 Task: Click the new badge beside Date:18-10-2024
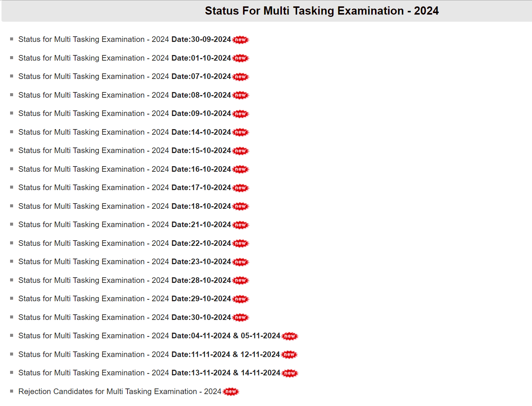[240, 206]
